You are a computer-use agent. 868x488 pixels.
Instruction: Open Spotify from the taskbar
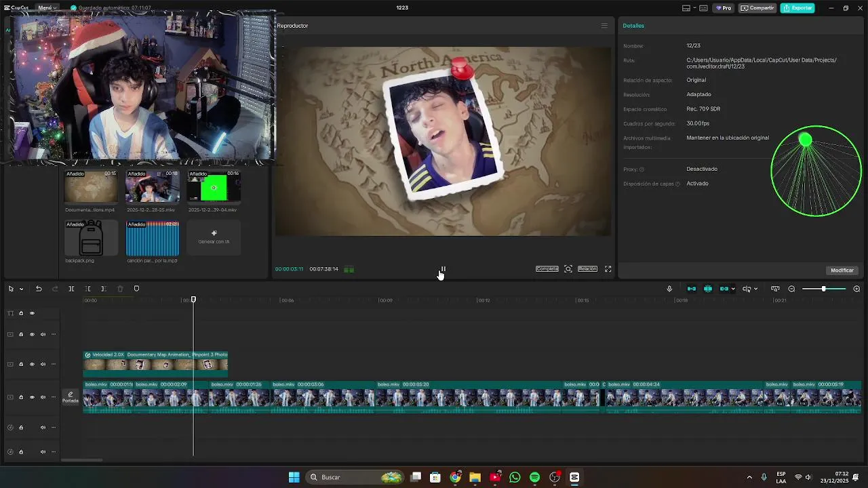click(x=534, y=477)
